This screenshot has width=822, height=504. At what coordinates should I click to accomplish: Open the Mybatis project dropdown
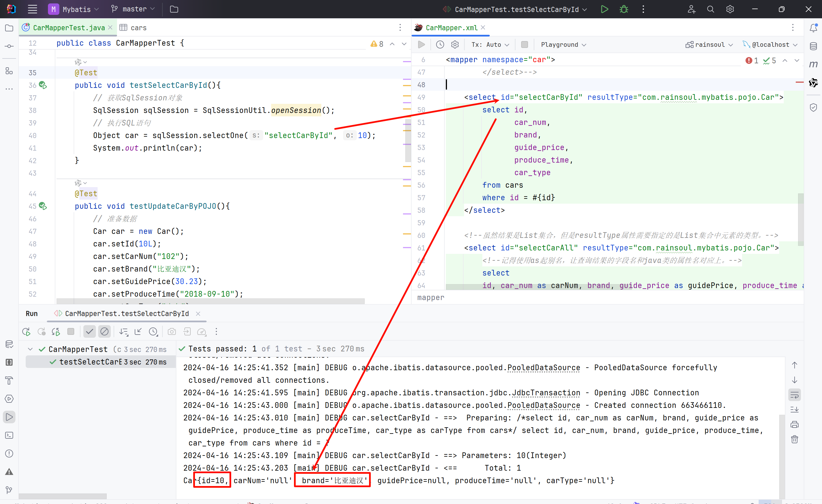(x=74, y=9)
